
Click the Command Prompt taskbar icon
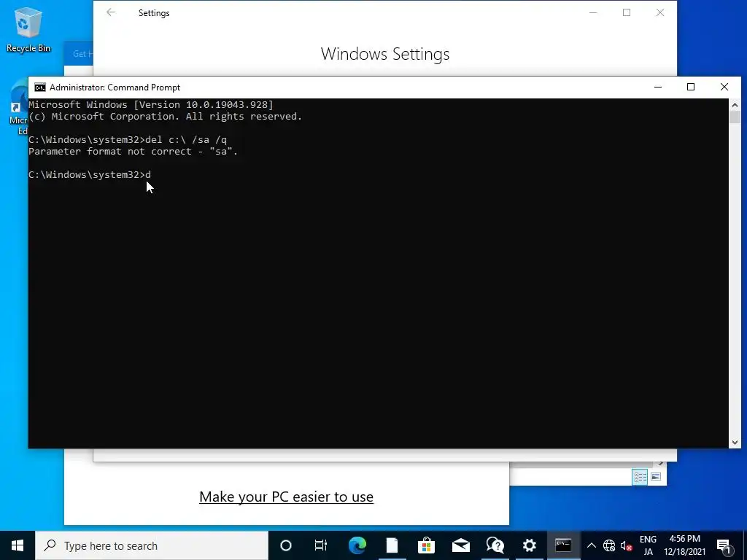563,545
